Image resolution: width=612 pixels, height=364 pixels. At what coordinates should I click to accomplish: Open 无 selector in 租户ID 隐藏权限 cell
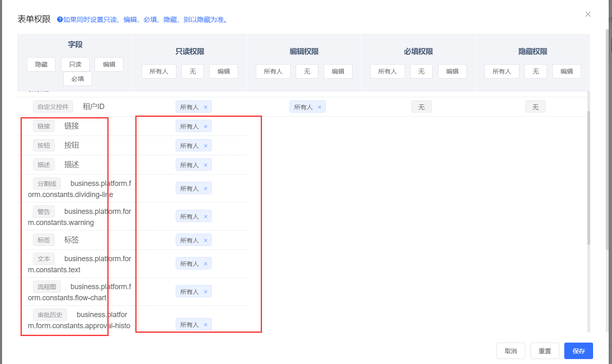535,107
